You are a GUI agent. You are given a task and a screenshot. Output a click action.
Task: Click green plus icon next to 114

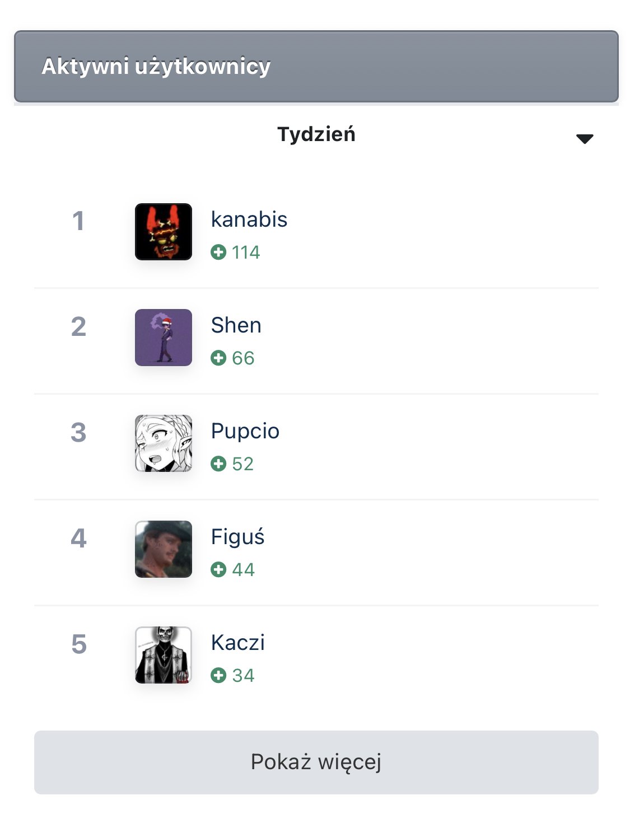tap(218, 252)
